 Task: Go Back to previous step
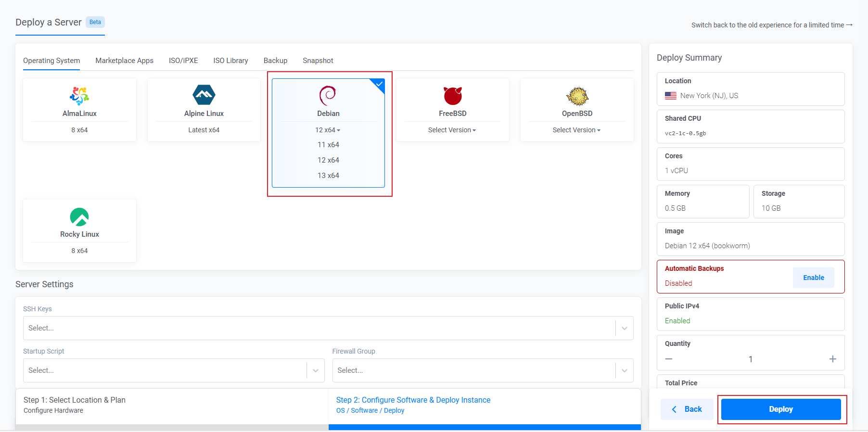[687, 409]
